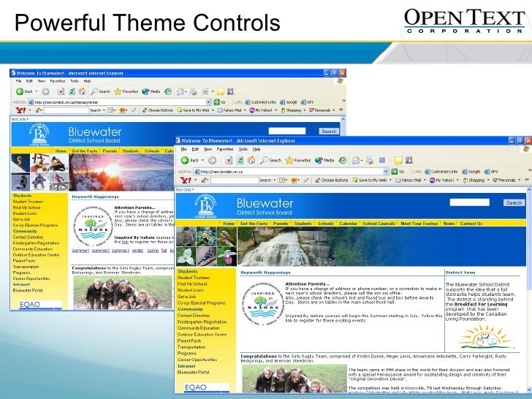Click sunset banner image in back window
Screen dimensions: 532x399
tap(121, 172)
